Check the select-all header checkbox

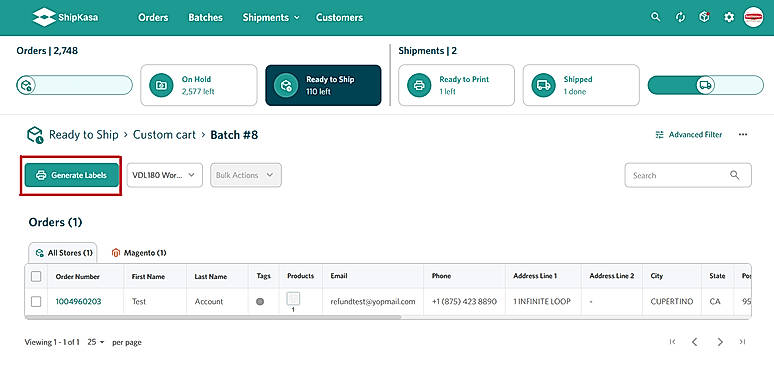pos(36,277)
